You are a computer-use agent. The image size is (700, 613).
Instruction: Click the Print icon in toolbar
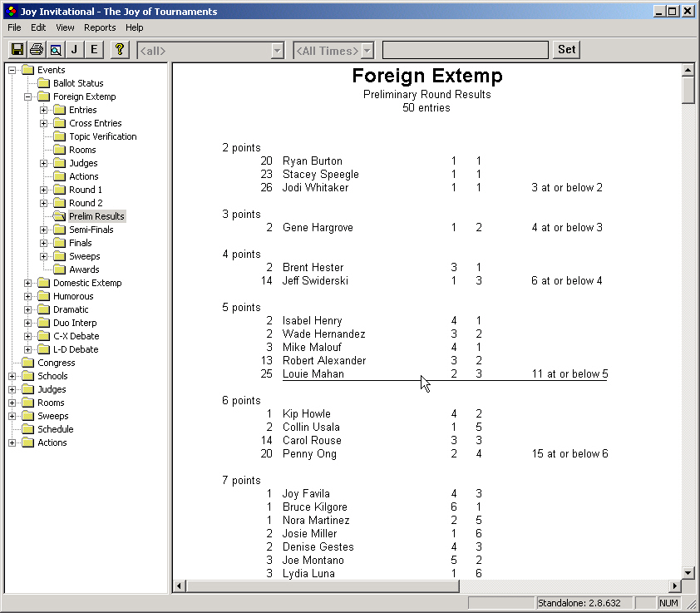pyautogui.click(x=36, y=50)
